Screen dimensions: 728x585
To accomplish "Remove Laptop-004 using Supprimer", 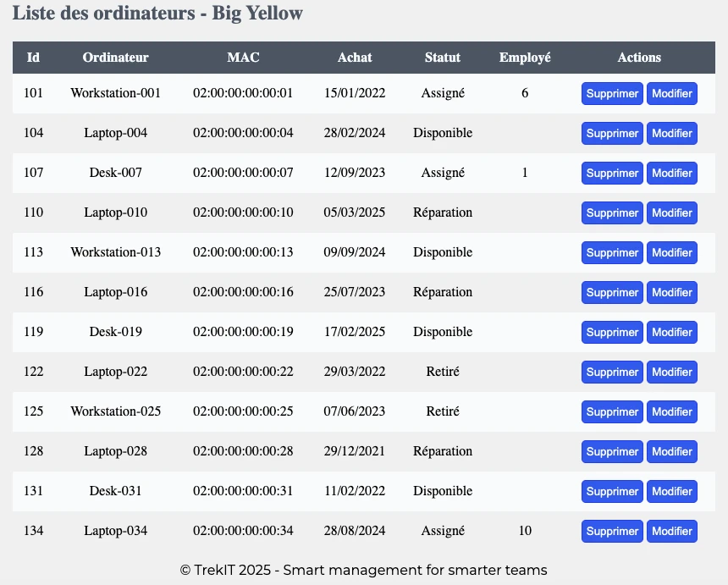I will click(x=612, y=133).
